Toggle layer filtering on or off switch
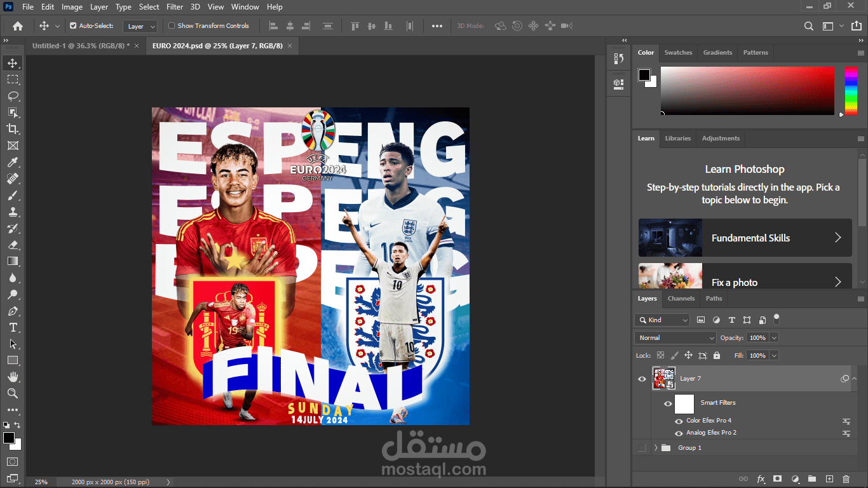The height and width of the screenshot is (488, 868). coord(776,319)
